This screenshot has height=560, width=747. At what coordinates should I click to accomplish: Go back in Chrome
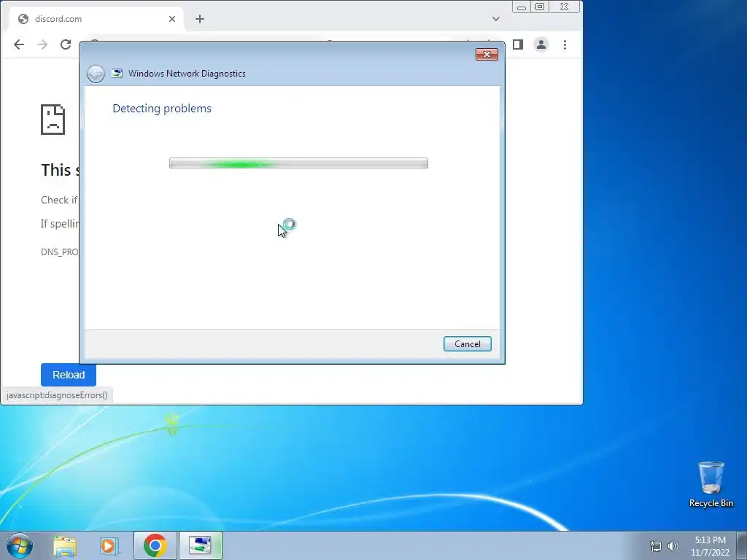tap(18, 44)
